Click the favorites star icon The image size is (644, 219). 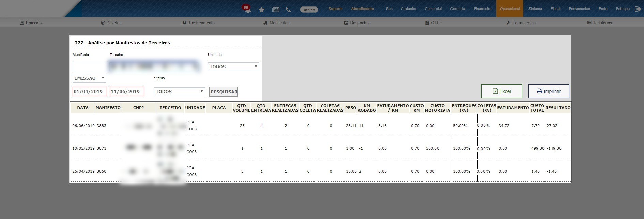[261, 10]
